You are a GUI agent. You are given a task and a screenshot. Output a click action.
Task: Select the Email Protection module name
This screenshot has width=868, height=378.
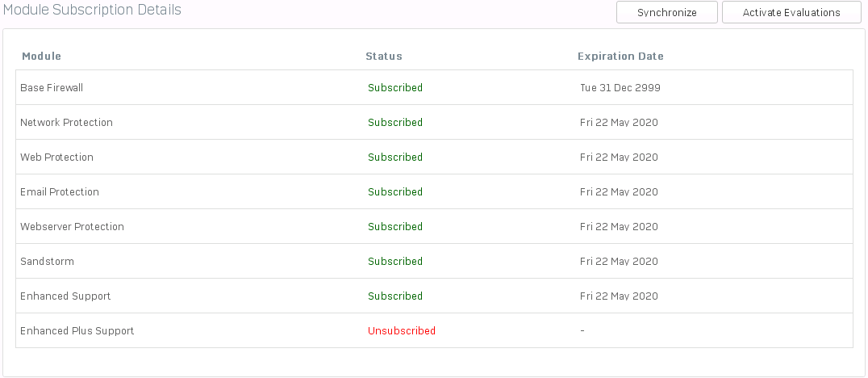pos(59,191)
